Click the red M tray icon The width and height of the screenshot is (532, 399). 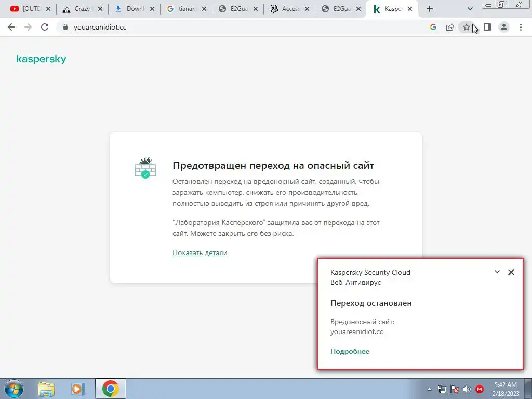480,389
